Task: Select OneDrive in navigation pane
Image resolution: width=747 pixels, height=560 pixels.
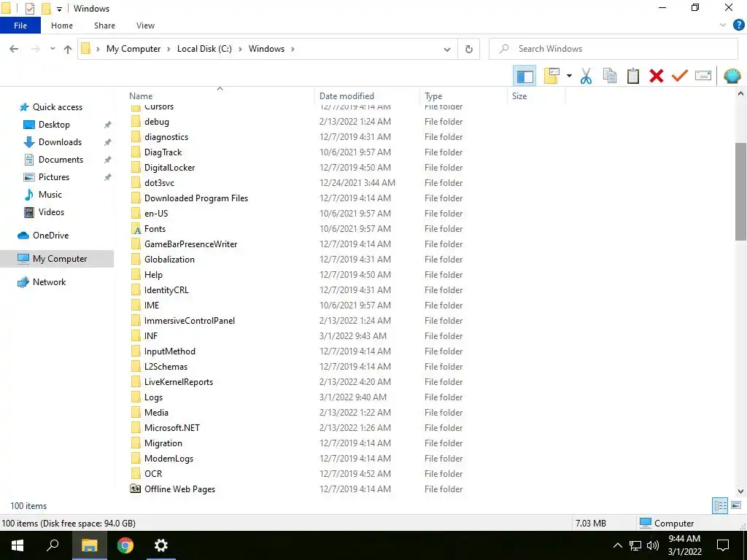Action: pos(50,236)
